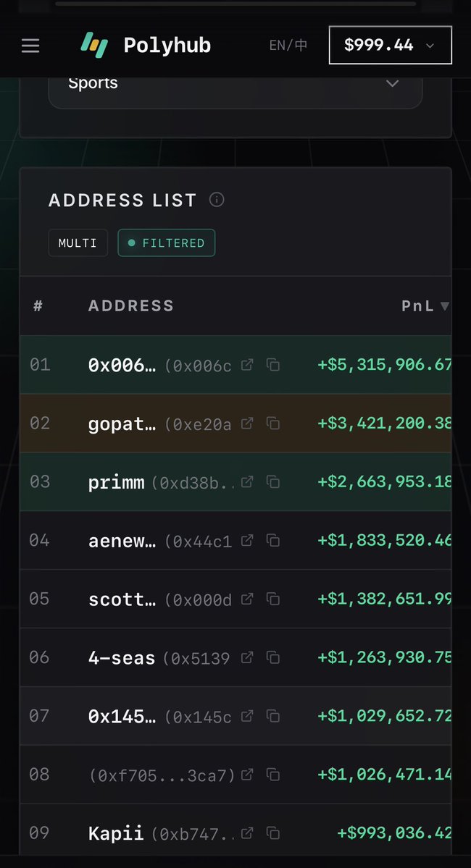Click the Polyhub logo icon
This screenshot has height=868, width=471.
(94, 45)
